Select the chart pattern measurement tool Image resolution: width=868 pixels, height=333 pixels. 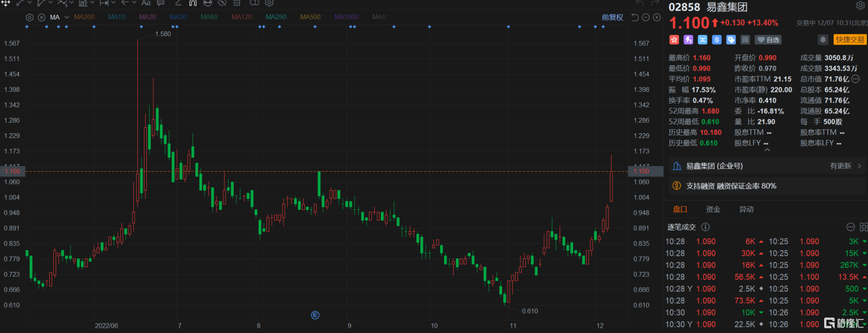point(83,3)
